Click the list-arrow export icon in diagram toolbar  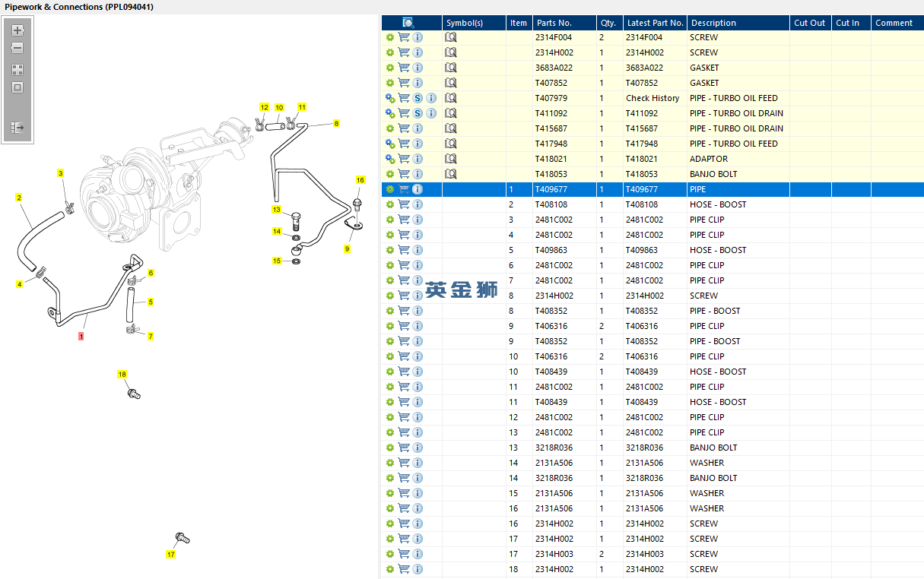point(17,128)
